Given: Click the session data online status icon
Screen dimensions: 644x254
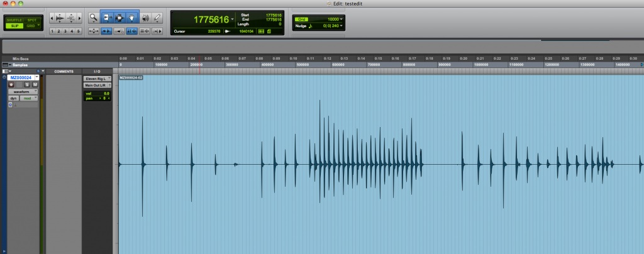Looking at the screenshot, I should click(269, 31).
